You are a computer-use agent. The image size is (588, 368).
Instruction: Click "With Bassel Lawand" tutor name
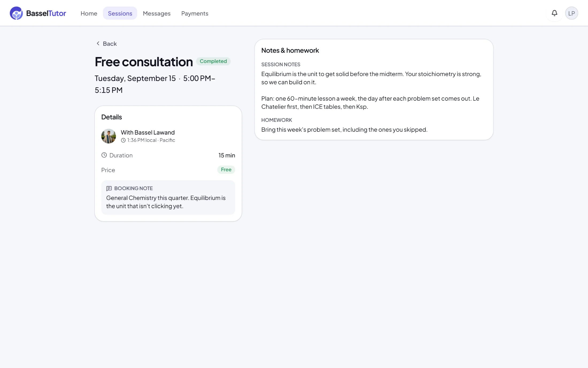[148, 132]
